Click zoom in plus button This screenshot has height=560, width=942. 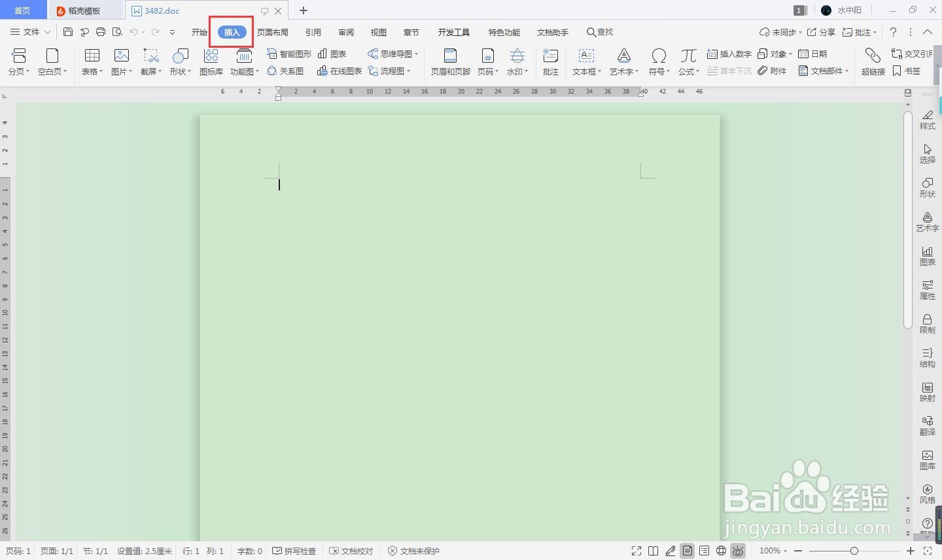910,551
